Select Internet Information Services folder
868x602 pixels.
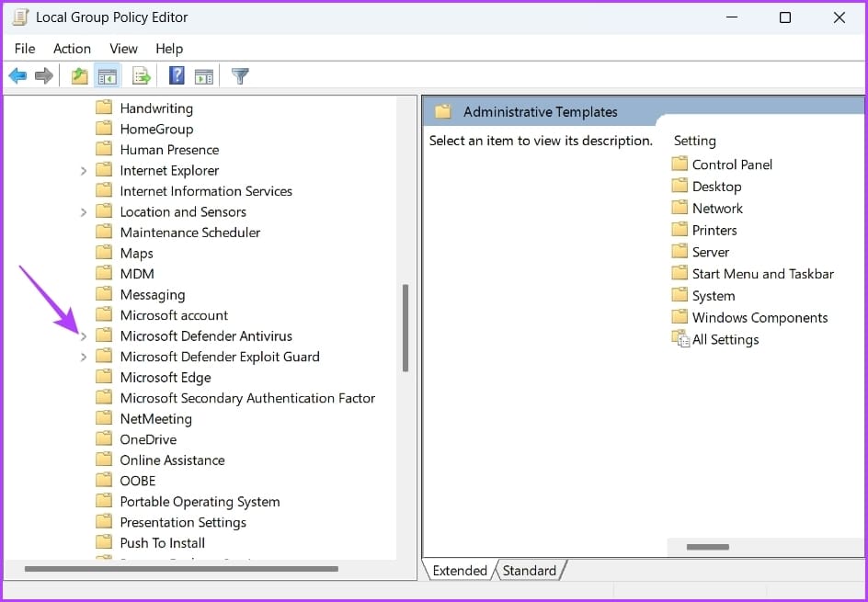[x=206, y=191]
